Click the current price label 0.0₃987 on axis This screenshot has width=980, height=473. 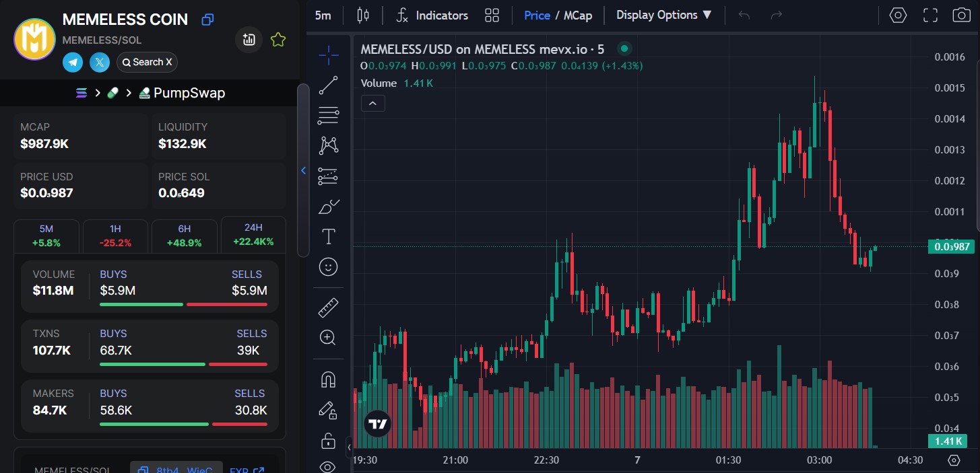tap(950, 246)
